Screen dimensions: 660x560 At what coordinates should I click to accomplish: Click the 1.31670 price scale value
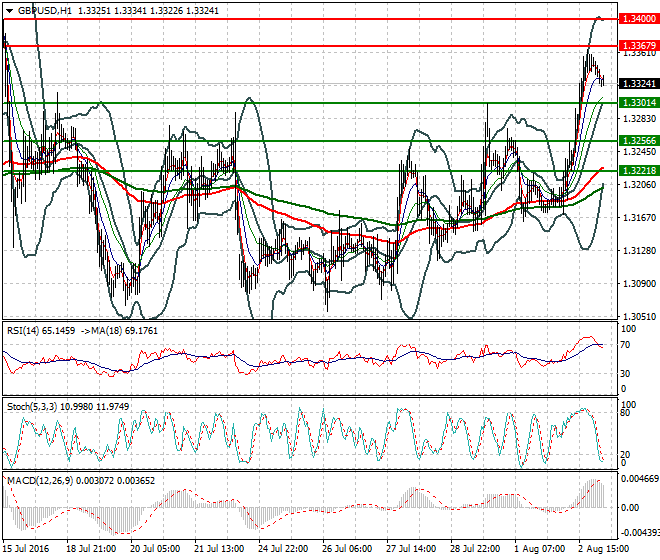pos(639,218)
